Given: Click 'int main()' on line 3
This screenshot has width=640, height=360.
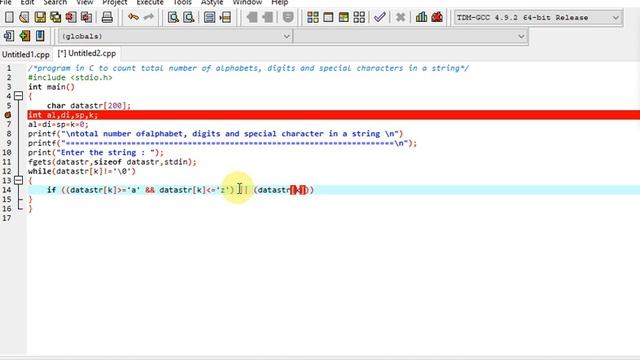Looking at the screenshot, I should 51,87.
